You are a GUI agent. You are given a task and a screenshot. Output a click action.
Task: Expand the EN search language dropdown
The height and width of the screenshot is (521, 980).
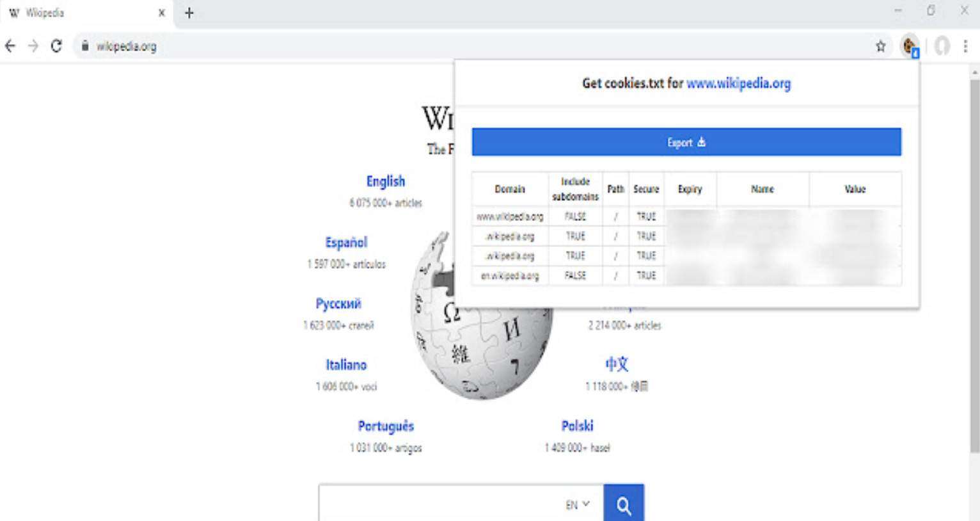pyautogui.click(x=578, y=504)
